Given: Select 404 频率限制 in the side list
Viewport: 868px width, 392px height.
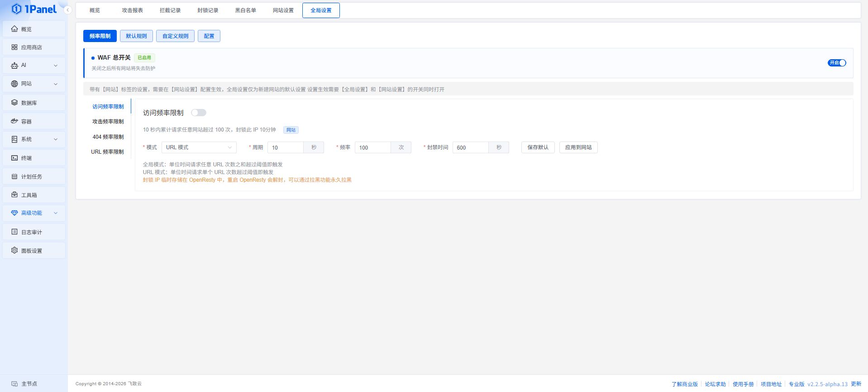Looking at the screenshot, I should (108, 137).
